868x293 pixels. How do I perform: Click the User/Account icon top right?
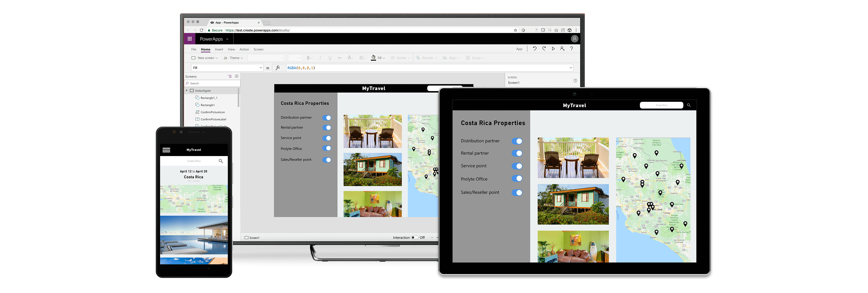[575, 38]
